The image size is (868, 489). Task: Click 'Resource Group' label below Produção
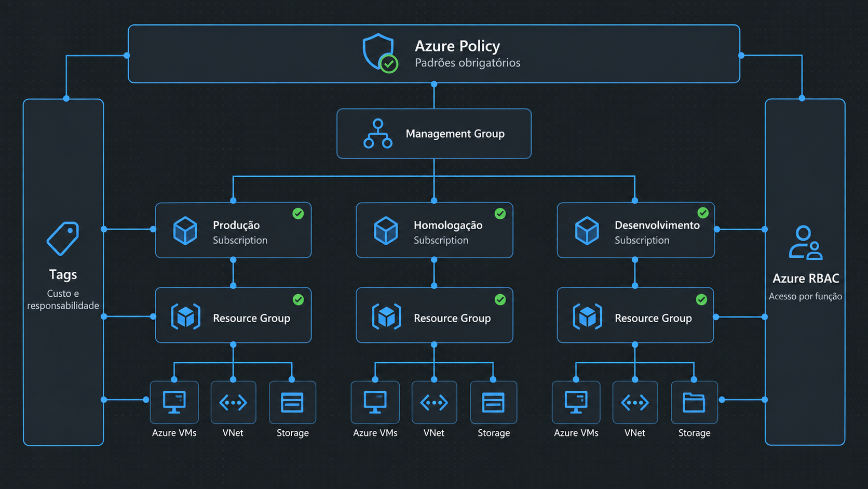coord(251,318)
